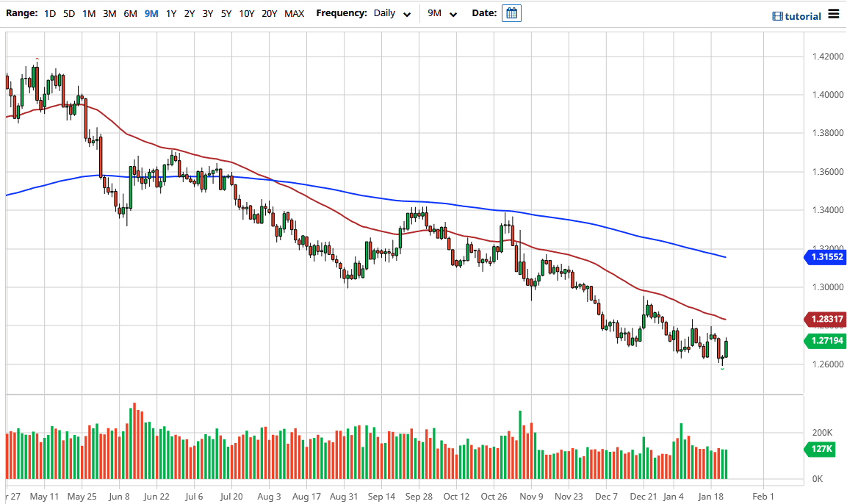Select the 6M range
Image resolution: width=847 pixels, height=504 pixels.
pyautogui.click(x=130, y=12)
